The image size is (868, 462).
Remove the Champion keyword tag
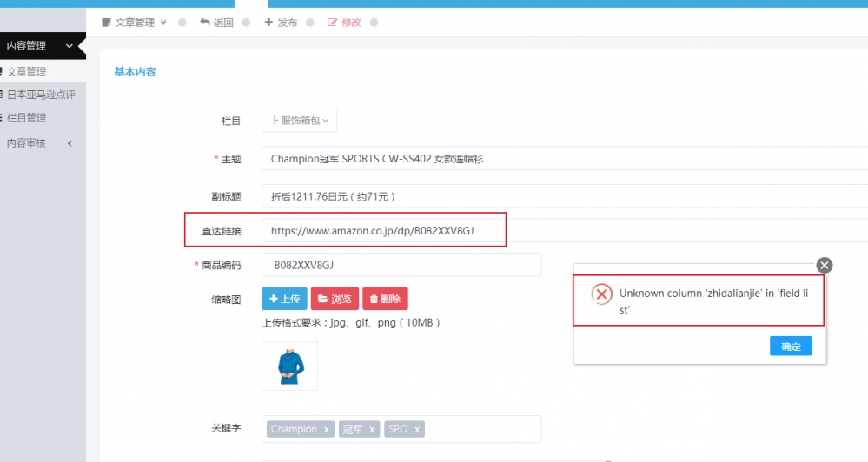click(x=327, y=429)
